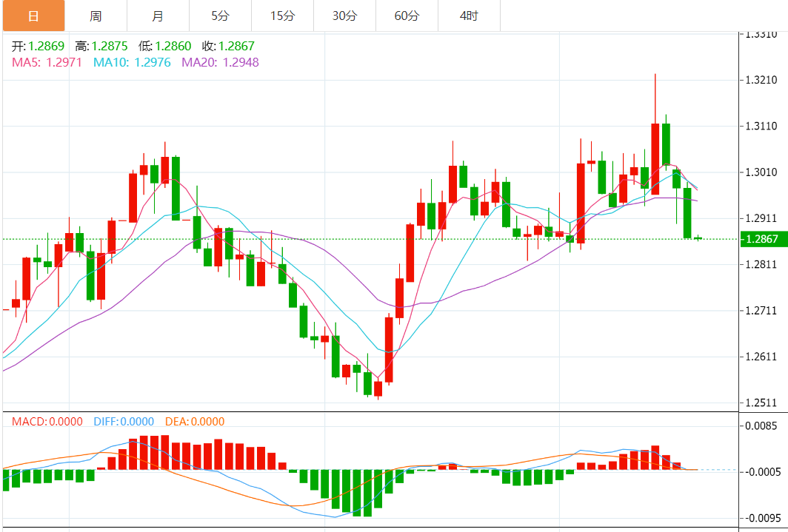
Task: Click the closing price 1.2867 value
Action: [x=236, y=46]
